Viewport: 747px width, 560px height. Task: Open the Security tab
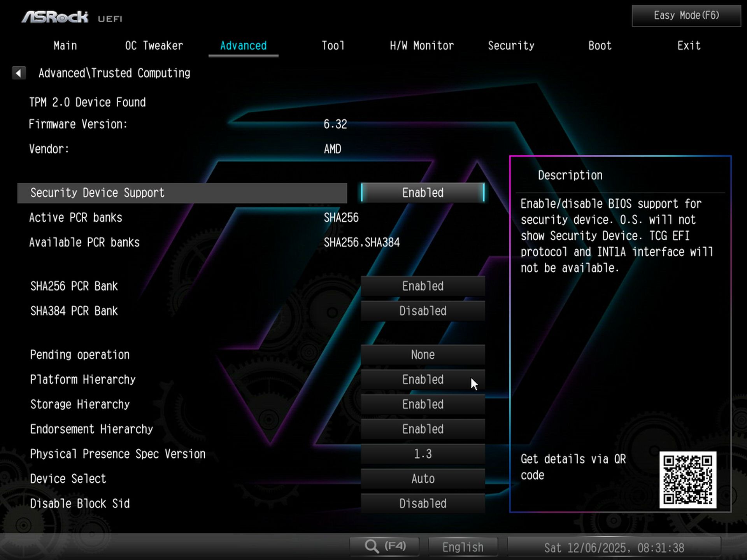point(511,46)
